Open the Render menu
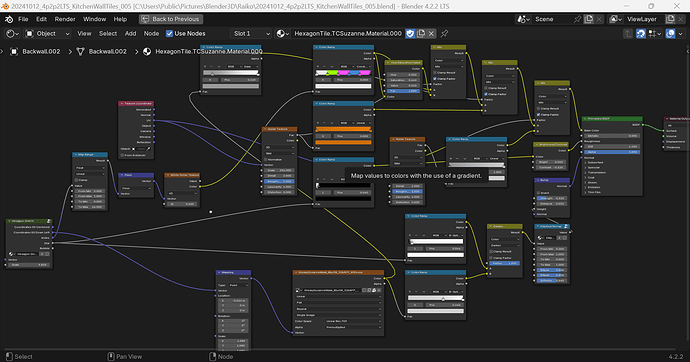Image resolution: width=690 pixels, height=362 pixels. pos(65,19)
